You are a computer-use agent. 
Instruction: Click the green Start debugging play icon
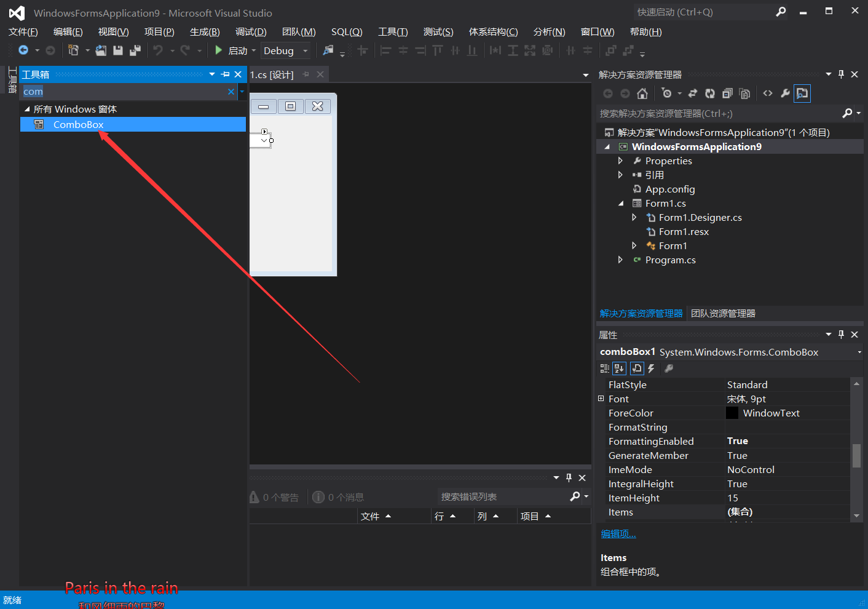point(218,50)
